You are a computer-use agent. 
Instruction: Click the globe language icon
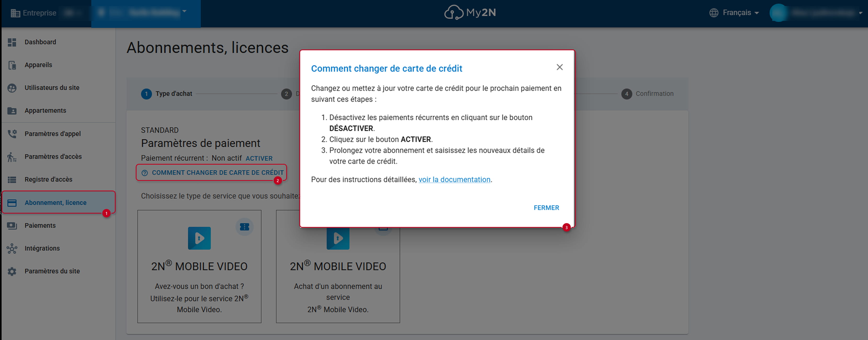pos(714,13)
